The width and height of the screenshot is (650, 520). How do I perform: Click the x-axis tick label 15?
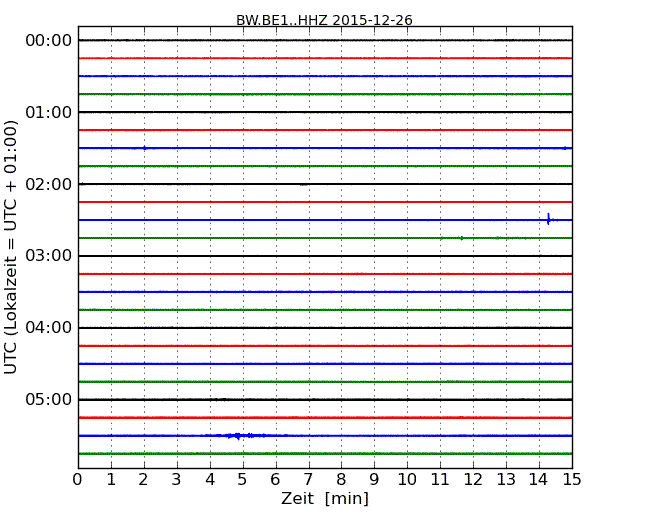tap(572, 480)
